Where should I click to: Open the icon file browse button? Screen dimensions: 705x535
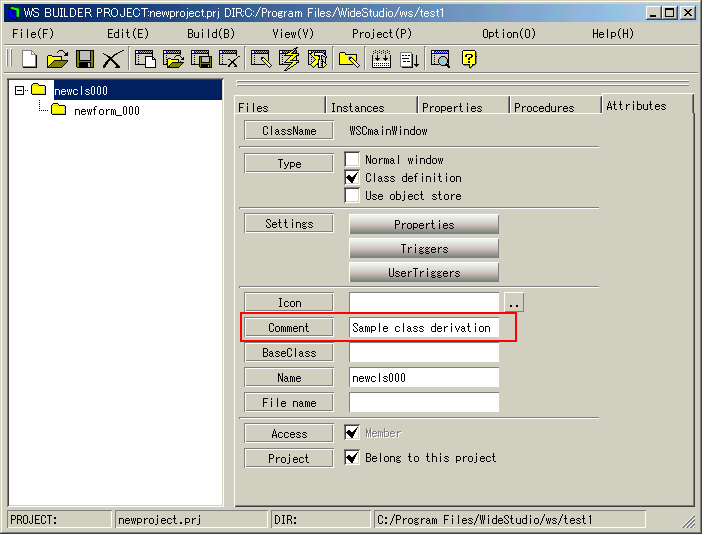513,303
